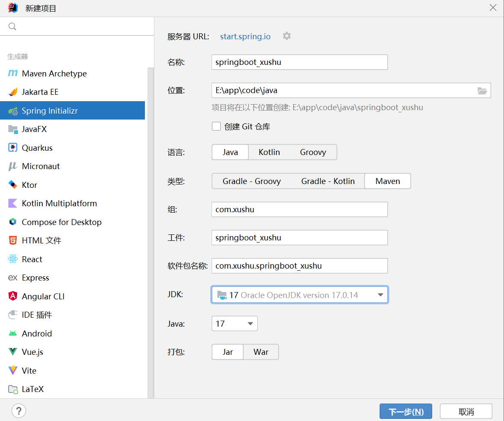Click 下一步(N) button

tap(406, 411)
